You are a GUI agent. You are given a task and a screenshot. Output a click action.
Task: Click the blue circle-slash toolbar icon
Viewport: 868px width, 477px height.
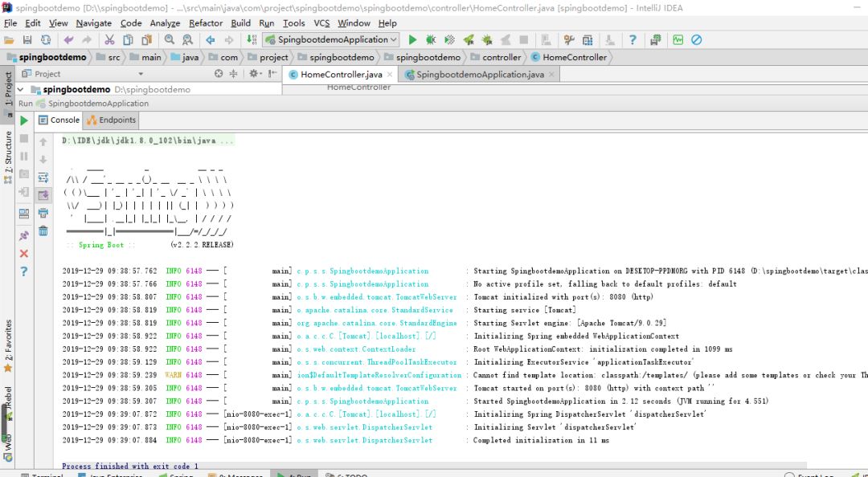point(696,40)
